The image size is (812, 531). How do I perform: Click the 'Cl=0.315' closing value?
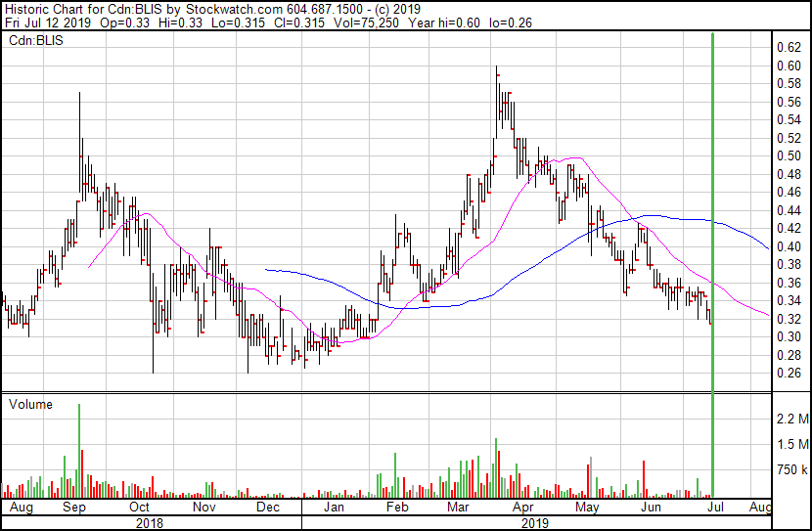[x=299, y=22]
